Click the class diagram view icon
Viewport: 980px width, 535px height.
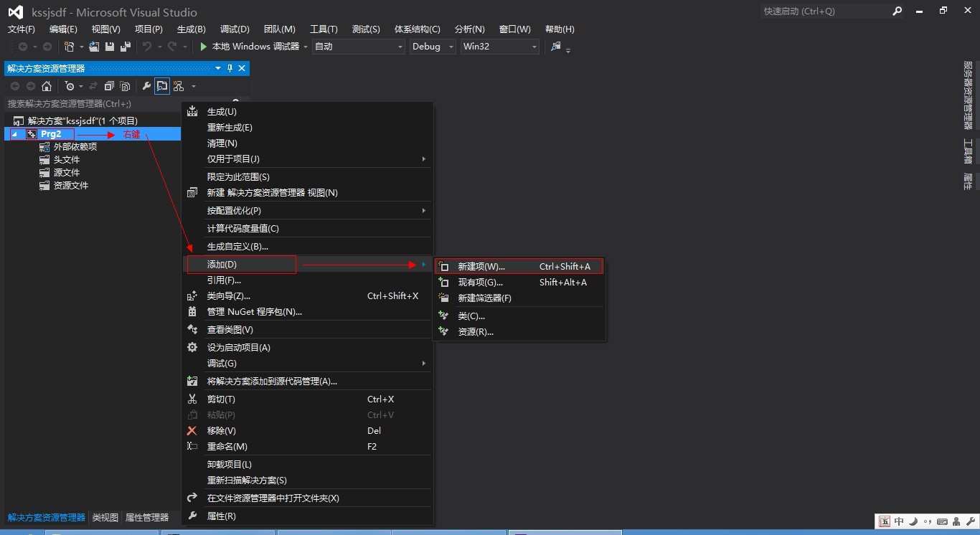coord(179,86)
